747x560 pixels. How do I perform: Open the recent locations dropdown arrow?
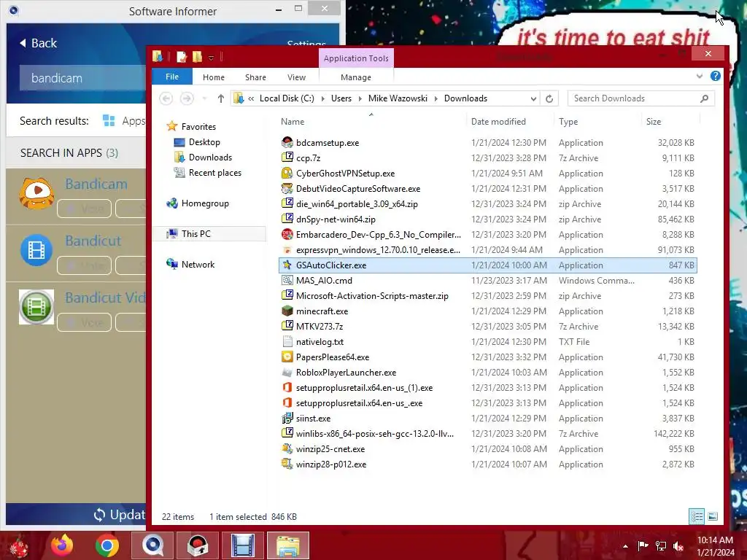(204, 98)
